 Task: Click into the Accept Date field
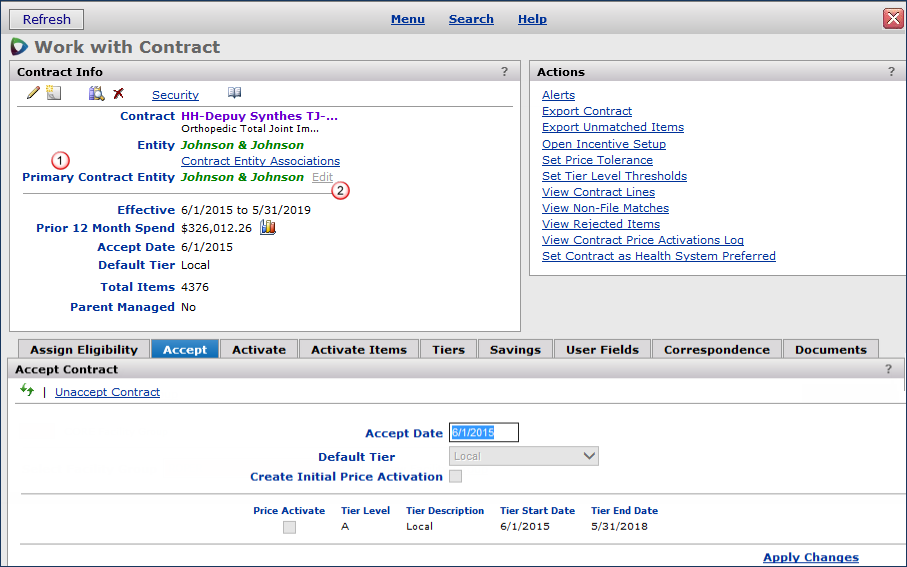point(484,433)
